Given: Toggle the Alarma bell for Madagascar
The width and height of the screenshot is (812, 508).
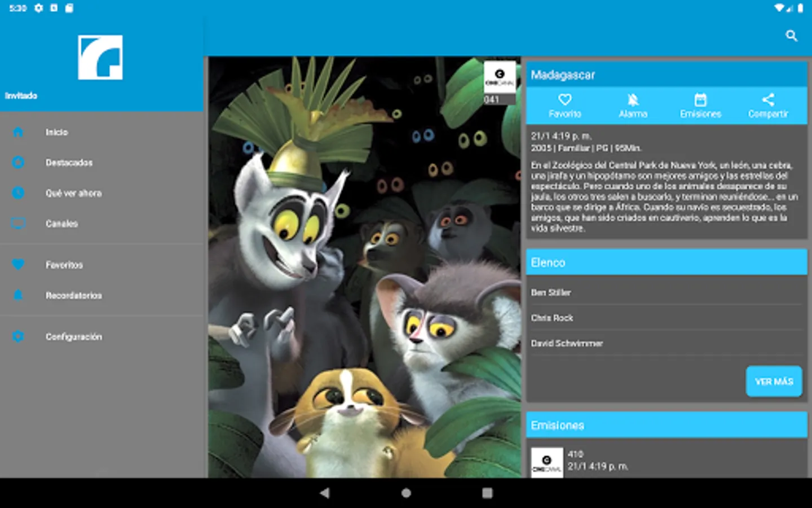Looking at the screenshot, I should [x=633, y=100].
